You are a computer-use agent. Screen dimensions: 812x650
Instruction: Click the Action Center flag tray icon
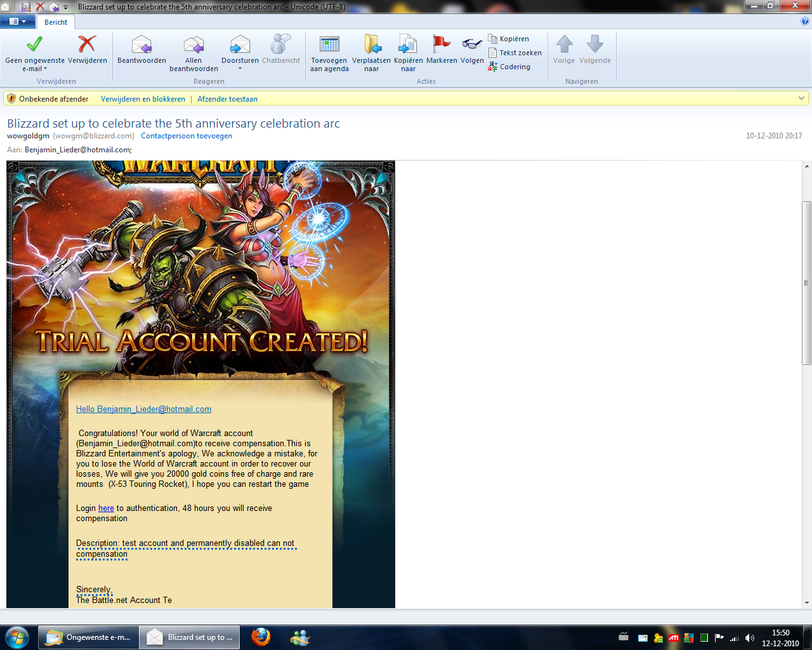[719, 638]
